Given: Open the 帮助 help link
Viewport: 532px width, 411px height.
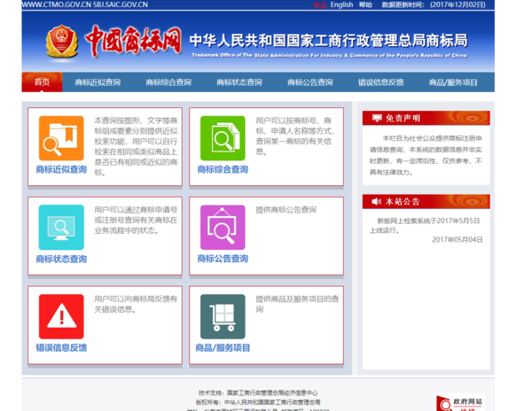Looking at the screenshot, I should click(365, 4).
